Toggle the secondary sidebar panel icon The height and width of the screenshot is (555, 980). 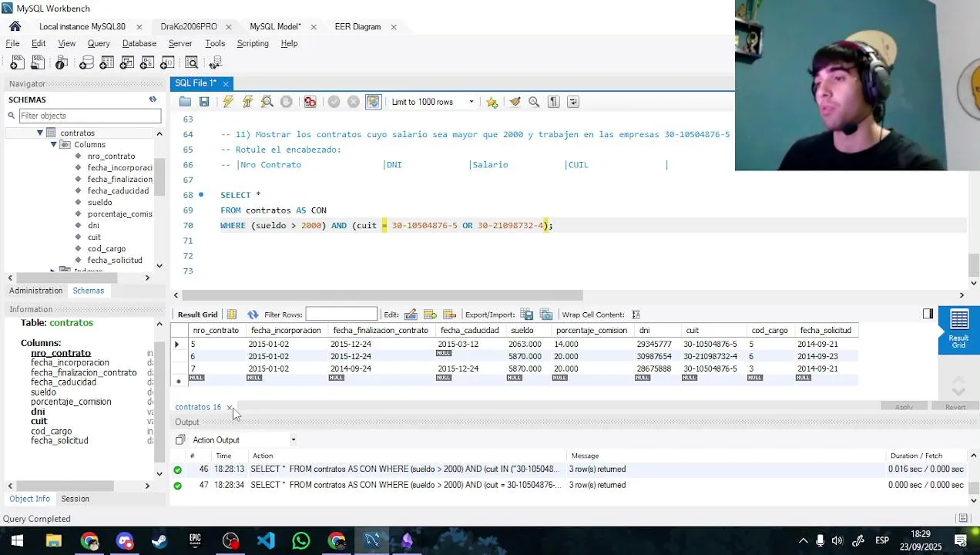point(928,314)
